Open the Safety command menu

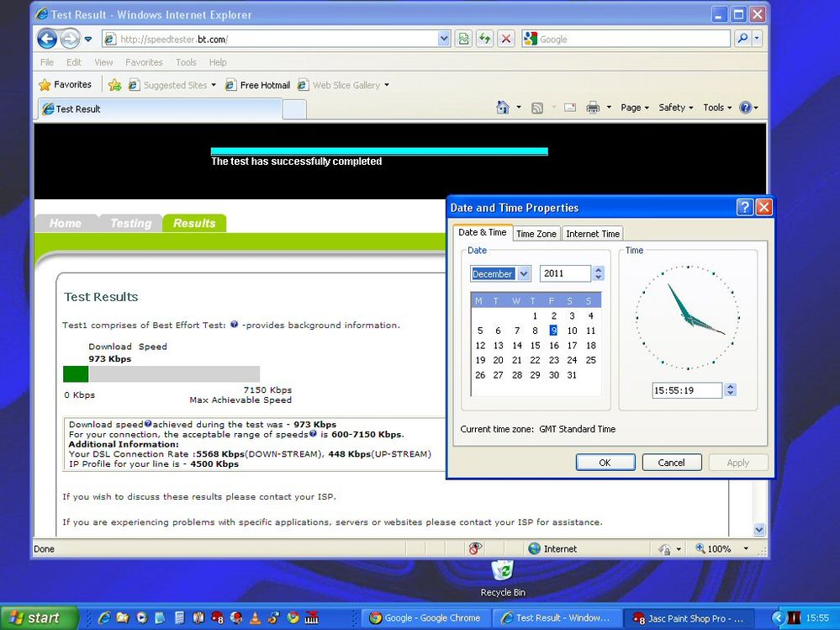click(x=675, y=107)
